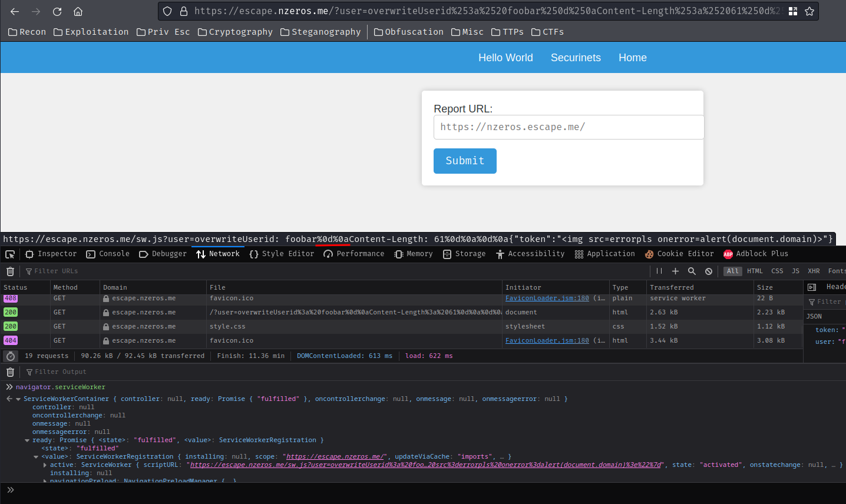Open the Cryptography bookmarks folder
The height and width of the screenshot is (504, 846).
tap(235, 32)
